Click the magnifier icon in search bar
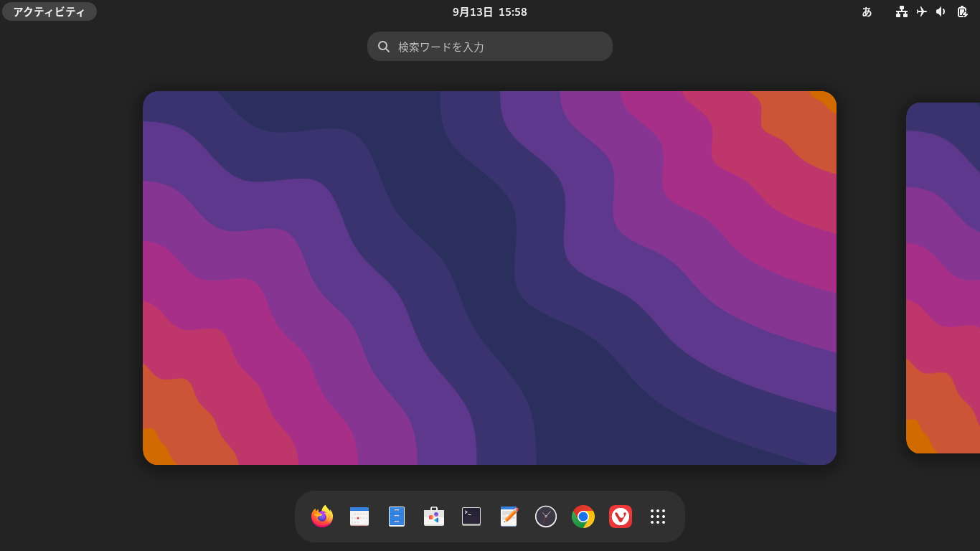 coord(384,47)
